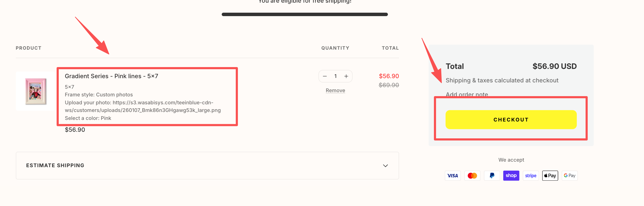Click the Mastercard payment icon
The width and height of the screenshot is (644, 206).
tap(472, 176)
